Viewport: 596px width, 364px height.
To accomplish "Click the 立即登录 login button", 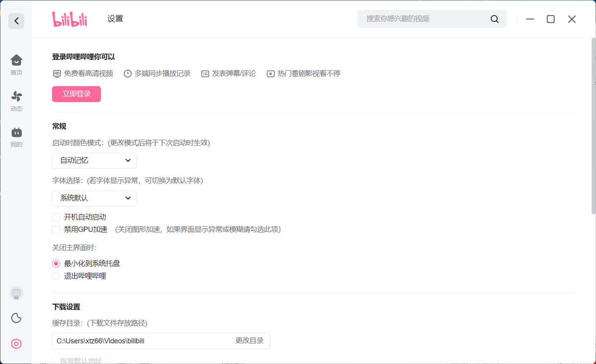I will 77,94.
